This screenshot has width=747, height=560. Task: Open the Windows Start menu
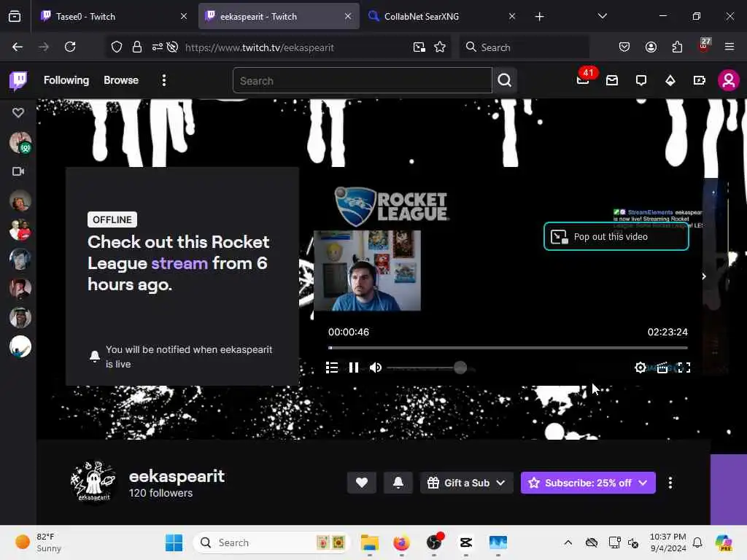tap(174, 542)
